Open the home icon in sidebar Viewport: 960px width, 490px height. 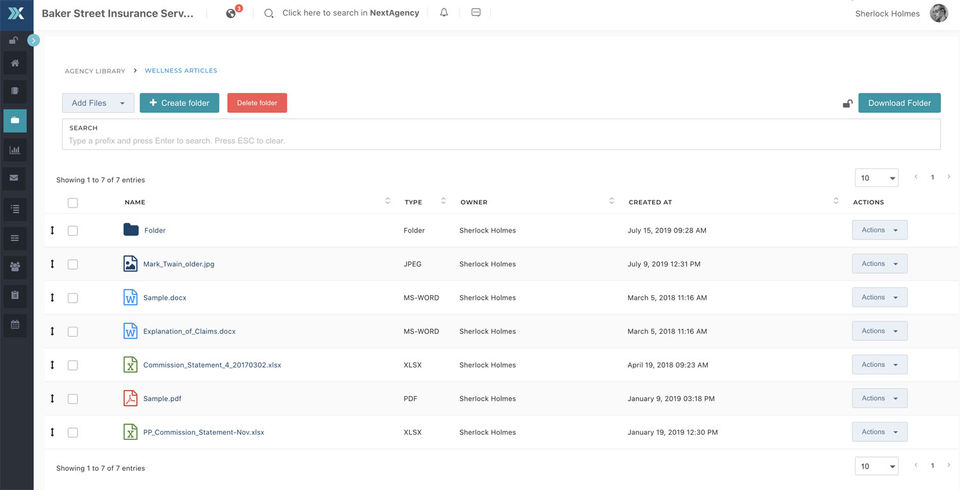click(x=15, y=63)
